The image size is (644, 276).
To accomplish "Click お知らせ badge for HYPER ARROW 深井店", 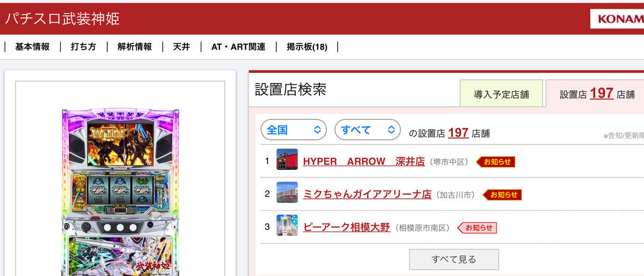I will [496, 162].
